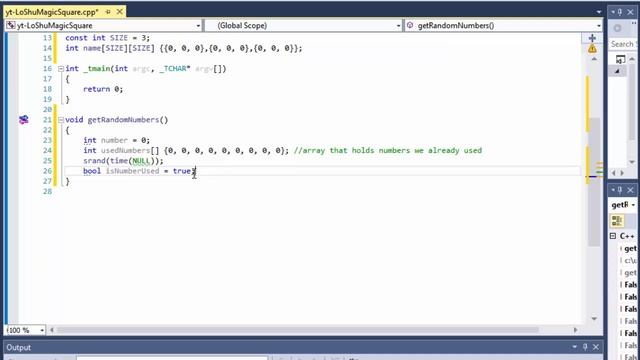640x360 pixels.
Task: Click 'return 0;' on line 18
Action: tap(103, 89)
